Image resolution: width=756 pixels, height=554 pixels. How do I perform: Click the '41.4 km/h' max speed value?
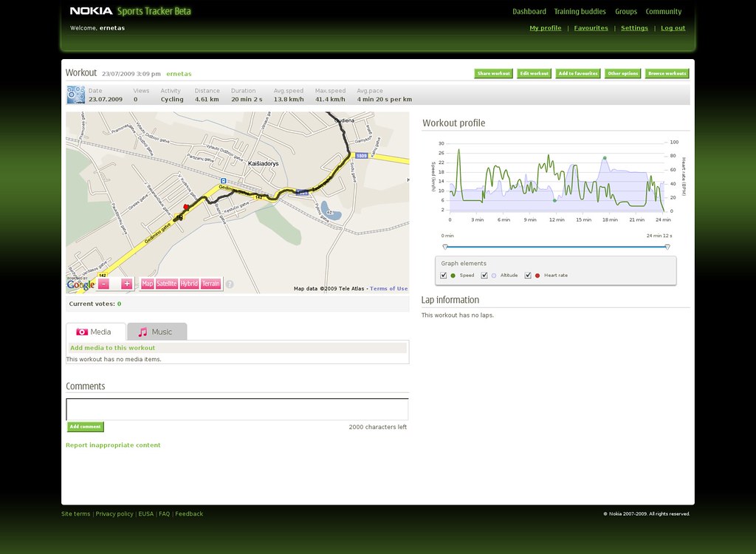tap(330, 100)
